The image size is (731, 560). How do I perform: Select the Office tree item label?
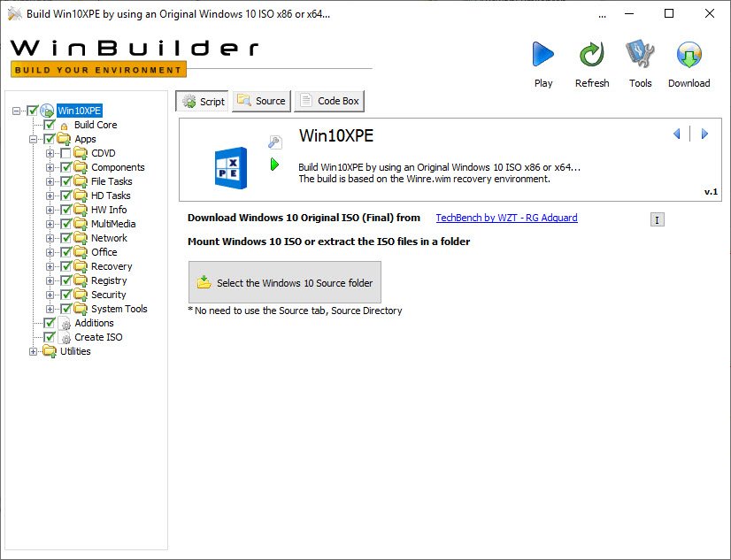104,252
